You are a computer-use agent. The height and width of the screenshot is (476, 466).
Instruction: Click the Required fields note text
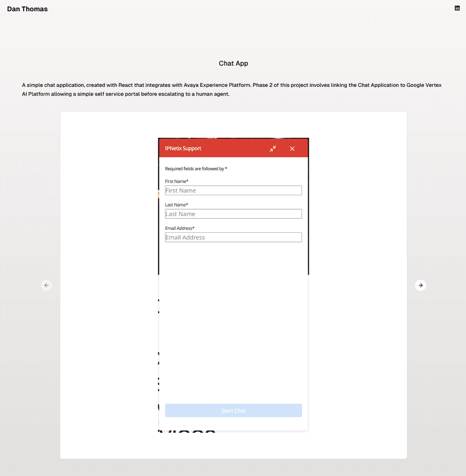click(x=196, y=168)
